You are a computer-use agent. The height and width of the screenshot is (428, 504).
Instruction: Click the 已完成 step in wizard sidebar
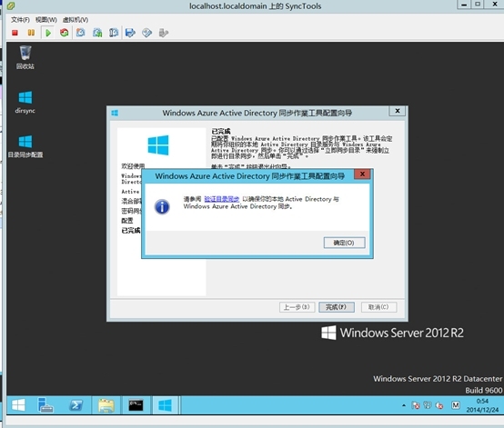[x=131, y=231]
